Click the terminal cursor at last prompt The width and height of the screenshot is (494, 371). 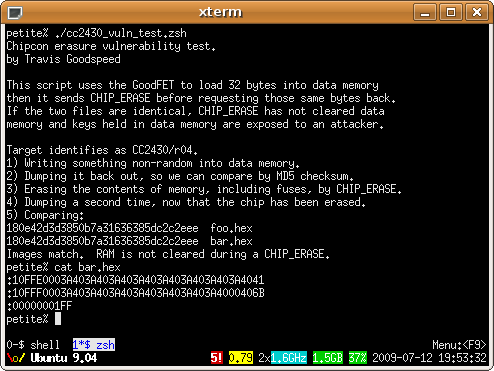coord(58,319)
